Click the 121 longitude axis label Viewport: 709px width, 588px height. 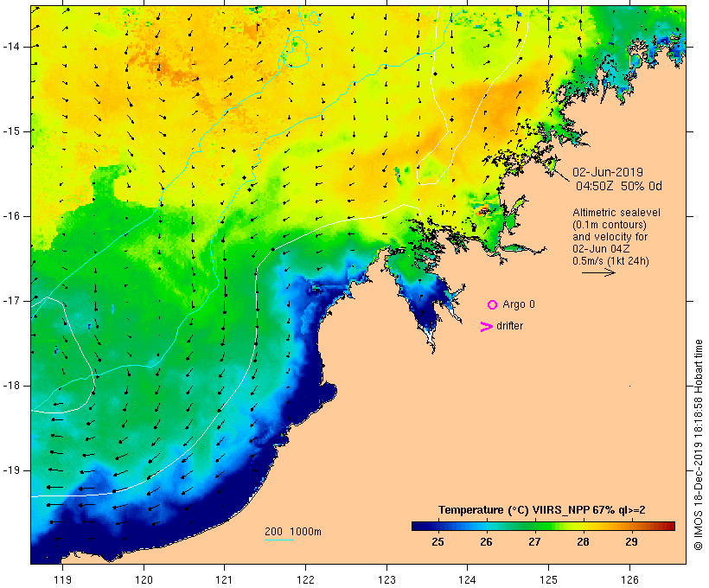(x=224, y=579)
